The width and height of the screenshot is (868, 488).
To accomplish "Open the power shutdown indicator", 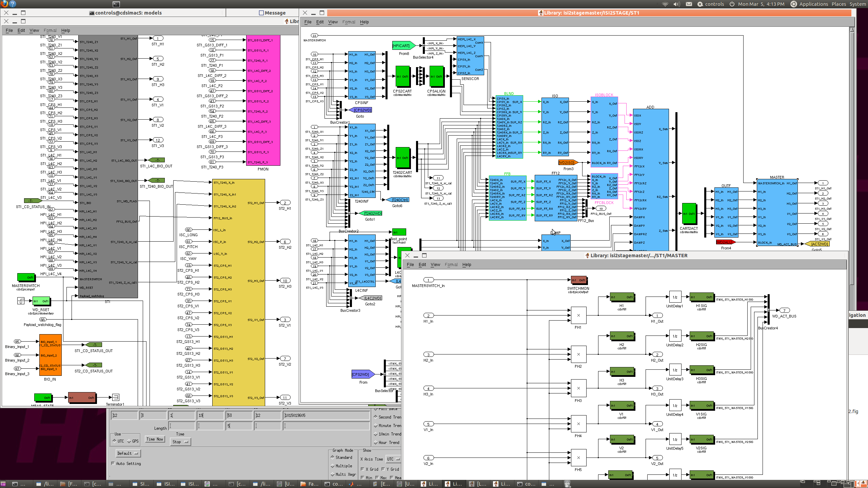I will pyautogui.click(x=732, y=4).
